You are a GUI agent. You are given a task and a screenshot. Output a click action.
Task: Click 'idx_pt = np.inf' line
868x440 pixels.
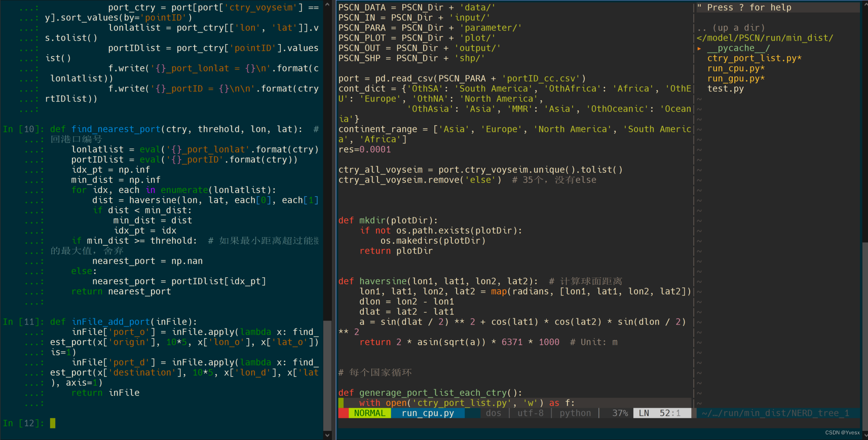pos(110,170)
